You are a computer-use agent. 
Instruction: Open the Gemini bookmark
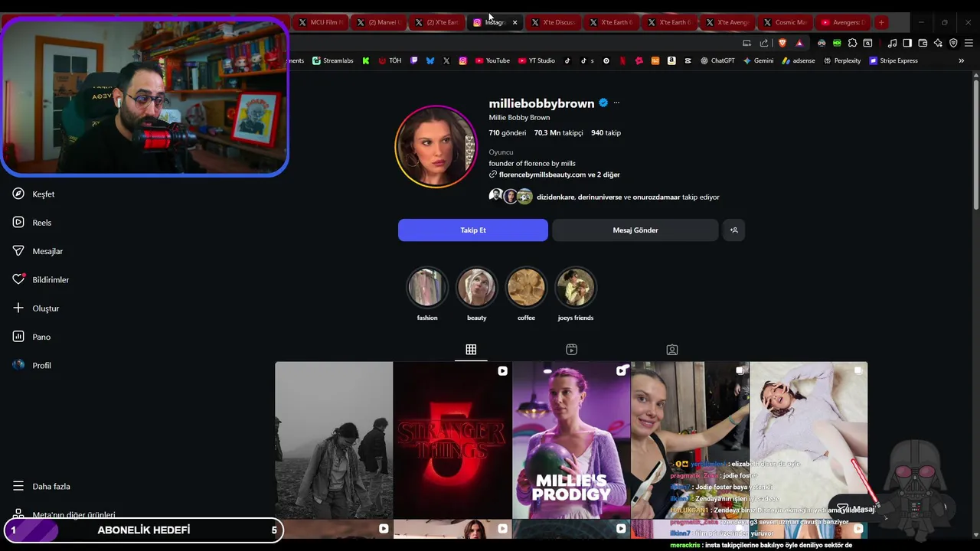758,60
